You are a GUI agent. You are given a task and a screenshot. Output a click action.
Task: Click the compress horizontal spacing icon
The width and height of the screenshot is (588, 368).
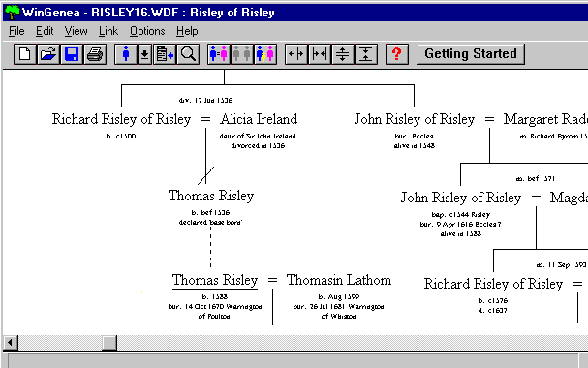tap(320, 54)
